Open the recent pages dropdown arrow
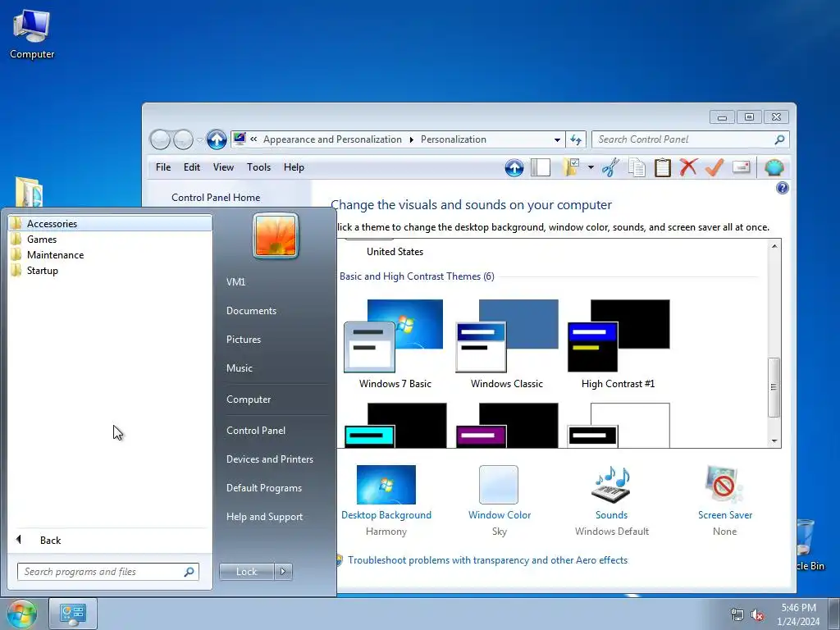Viewport: 840px width, 630px height. coord(200,139)
